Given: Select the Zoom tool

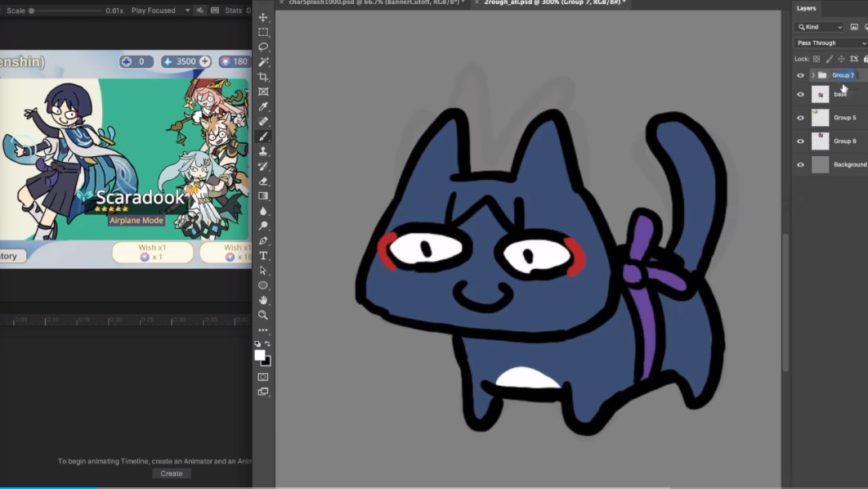Looking at the screenshot, I should pos(263,315).
